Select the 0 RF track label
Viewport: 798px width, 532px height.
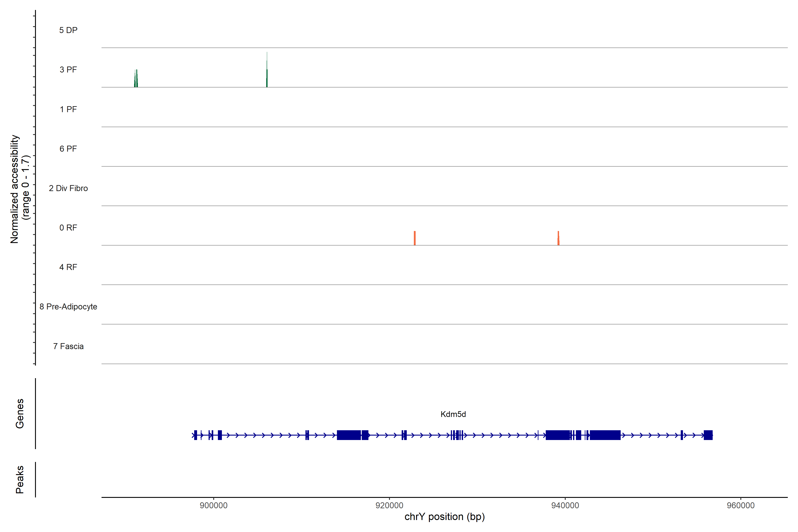coord(68,228)
